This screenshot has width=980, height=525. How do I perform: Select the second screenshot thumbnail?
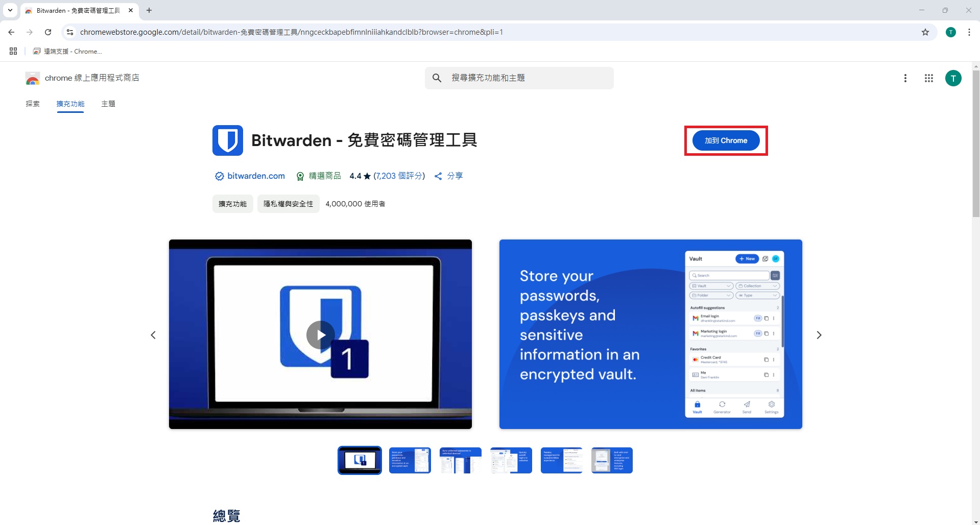pos(410,460)
